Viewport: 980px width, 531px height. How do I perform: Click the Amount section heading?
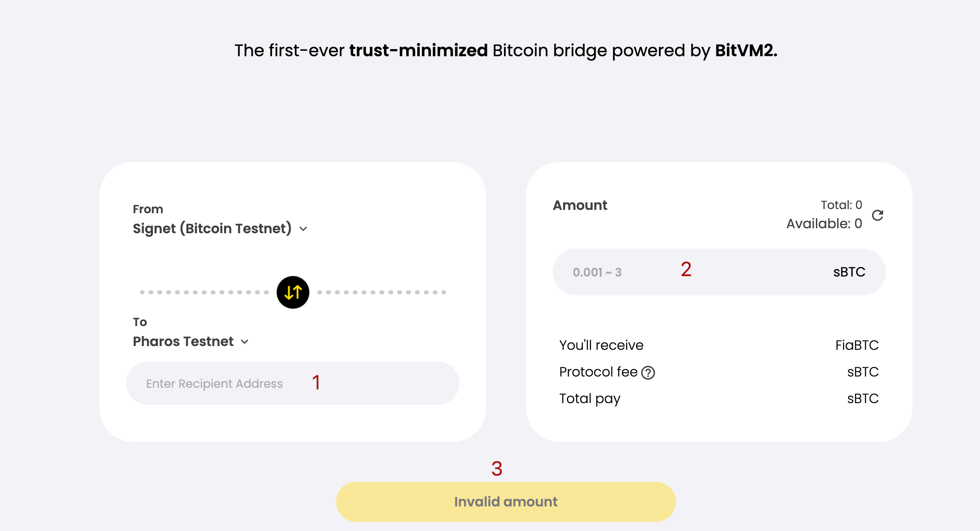coord(580,205)
